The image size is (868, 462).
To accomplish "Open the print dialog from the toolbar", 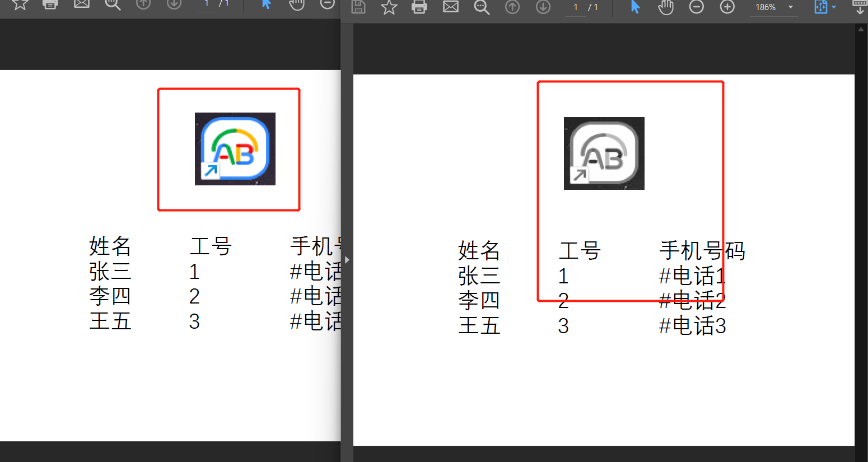I will (x=419, y=7).
